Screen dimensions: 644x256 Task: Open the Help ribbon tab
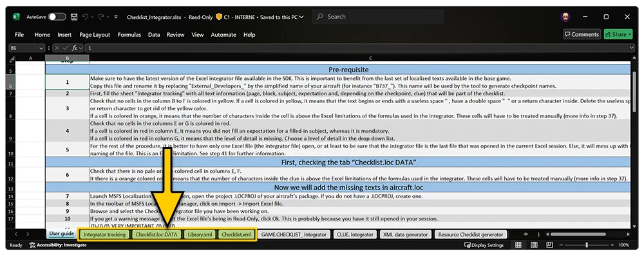point(249,35)
